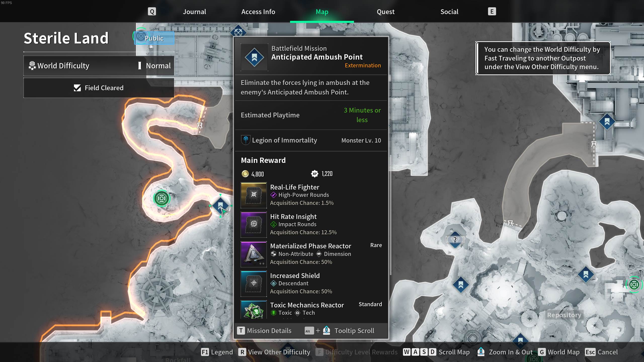The width and height of the screenshot is (644, 362).
Task: Select the mission marker right of Repository crater
Action: tap(586, 274)
